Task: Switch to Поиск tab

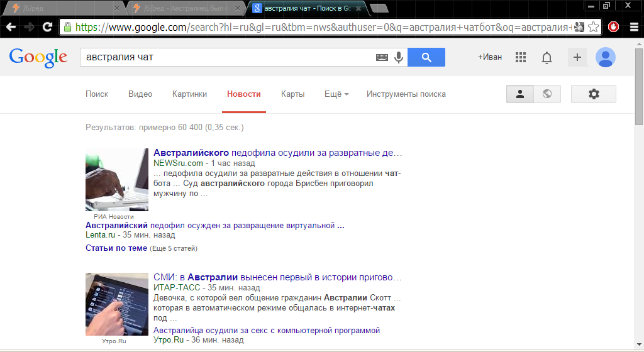Action: (97, 94)
